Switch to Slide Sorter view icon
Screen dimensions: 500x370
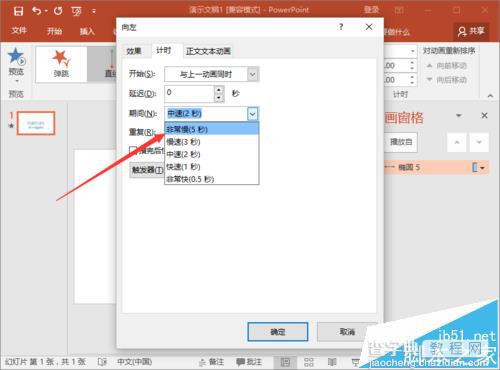309,362
